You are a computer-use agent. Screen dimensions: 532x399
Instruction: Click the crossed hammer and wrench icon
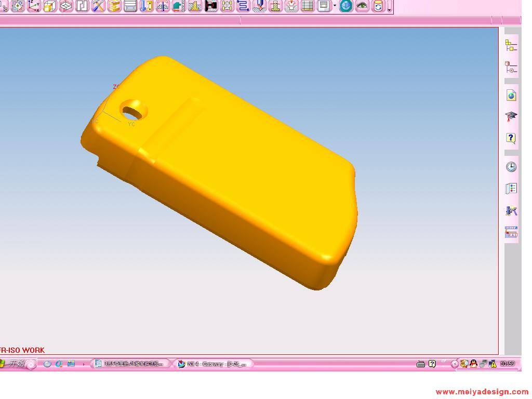pos(98,6)
